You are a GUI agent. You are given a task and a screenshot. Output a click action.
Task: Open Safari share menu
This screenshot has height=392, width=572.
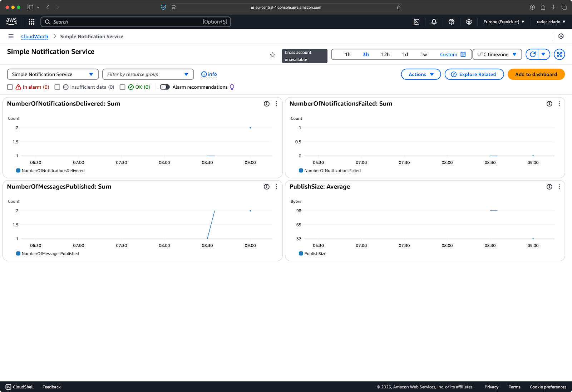543,7
